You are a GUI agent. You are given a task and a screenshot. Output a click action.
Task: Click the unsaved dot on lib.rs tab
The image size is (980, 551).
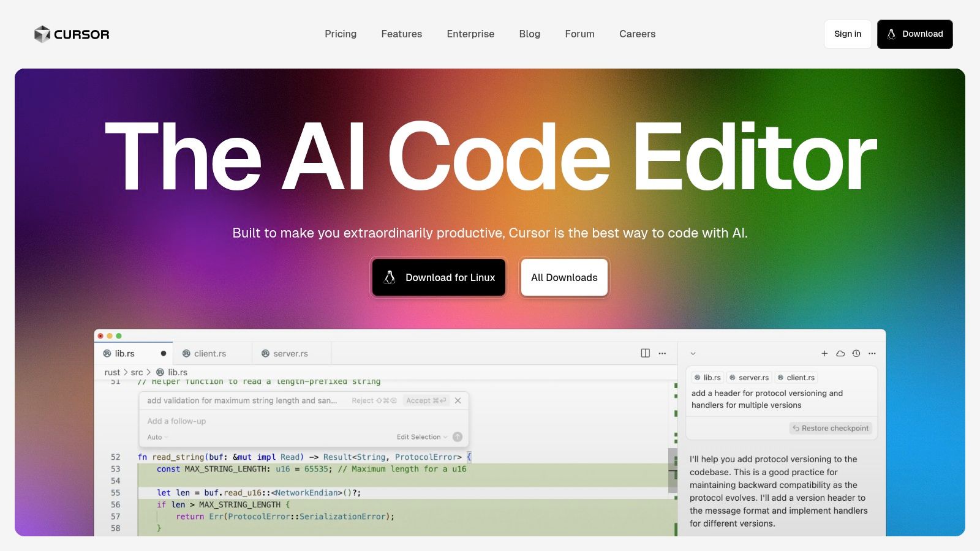164,353
